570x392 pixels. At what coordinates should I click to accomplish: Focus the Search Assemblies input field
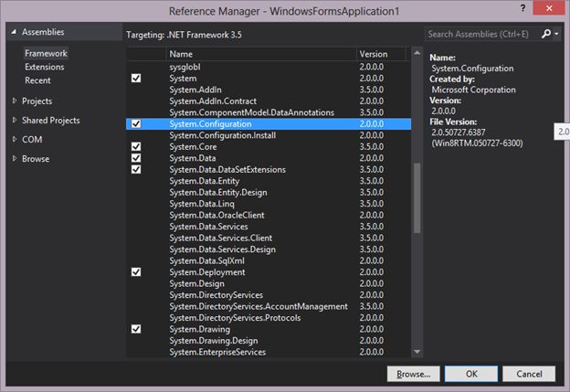pos(481,34)
